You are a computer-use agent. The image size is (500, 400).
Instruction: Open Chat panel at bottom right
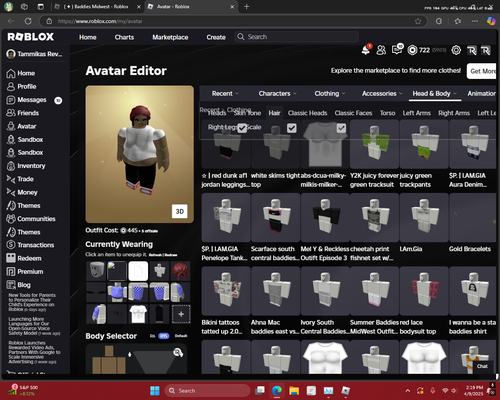pos(482,366)
